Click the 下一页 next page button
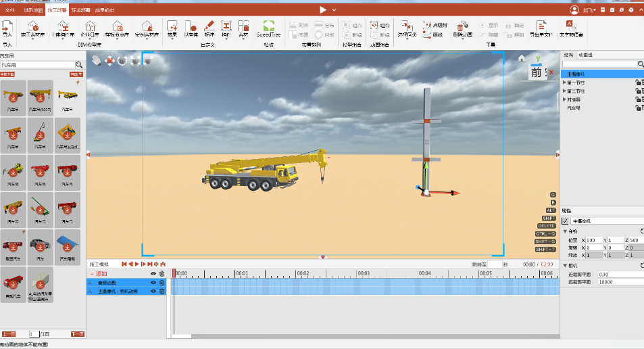The image size is (644, 349). [78, 334]
